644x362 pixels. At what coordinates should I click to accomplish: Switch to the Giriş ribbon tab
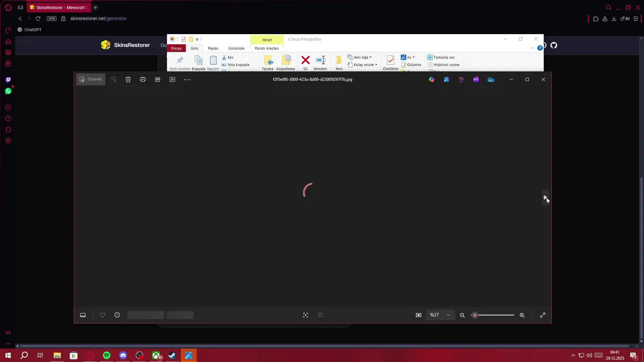coord(194,48)
